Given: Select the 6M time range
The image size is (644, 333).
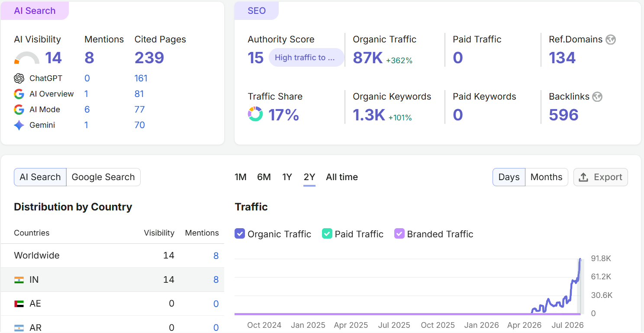Looking at the screenshot, I should click(x=264, y=177).
